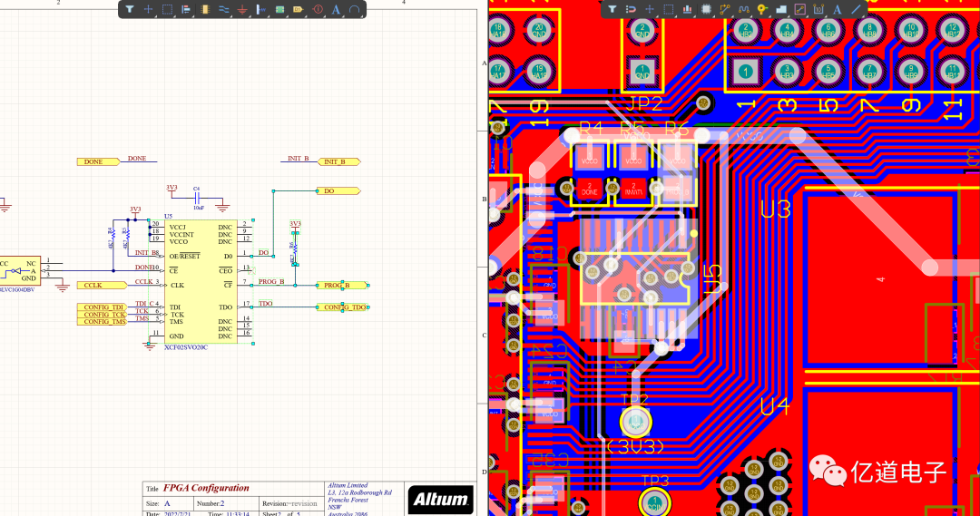
Task: Click the 'Altium Limited' address text
Action: pos(348,485)
